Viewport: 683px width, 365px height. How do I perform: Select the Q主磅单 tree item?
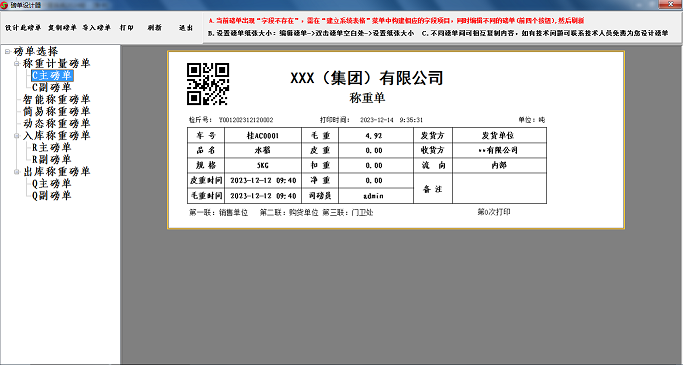click(x=51, y=183)
